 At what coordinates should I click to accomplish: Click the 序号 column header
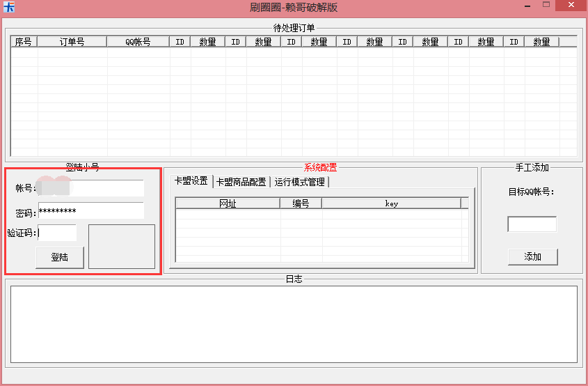click(24, 42)
